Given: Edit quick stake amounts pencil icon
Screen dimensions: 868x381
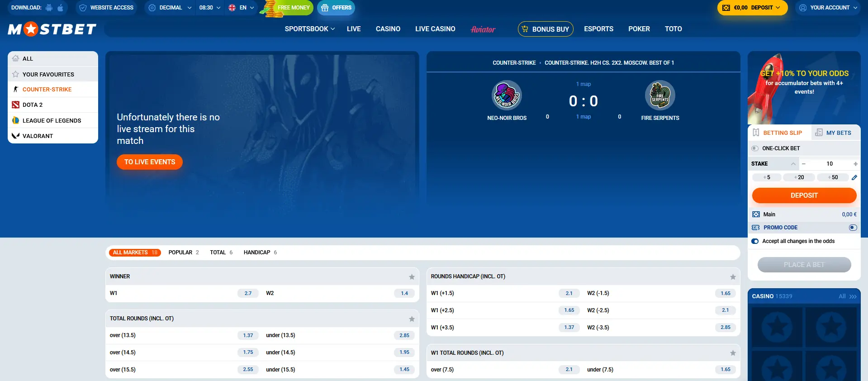Looking at the screenshot, I should [x=854, y=177].
